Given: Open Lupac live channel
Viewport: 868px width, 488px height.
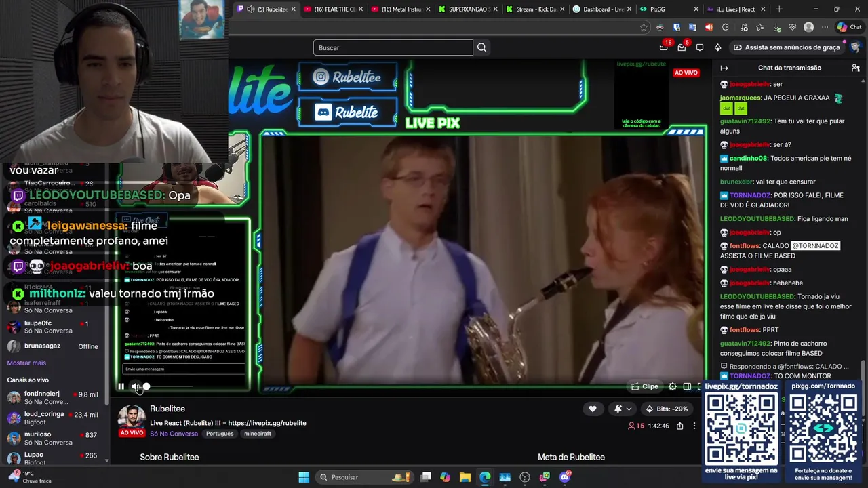Looking at the screenshot, I should (x=53, y=459).
